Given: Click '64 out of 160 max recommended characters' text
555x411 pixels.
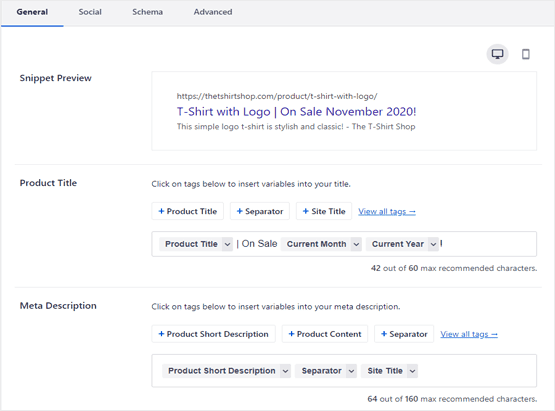Looking at the screenshot, I should [452, 399].
